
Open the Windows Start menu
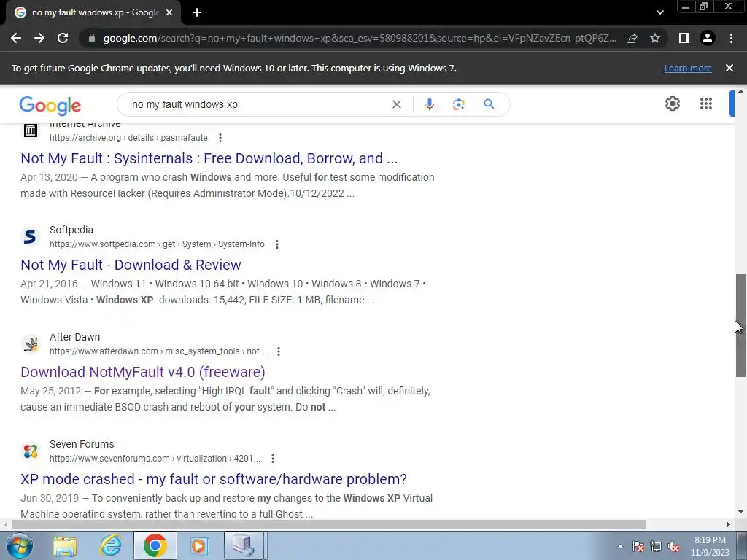click(19, 545)
